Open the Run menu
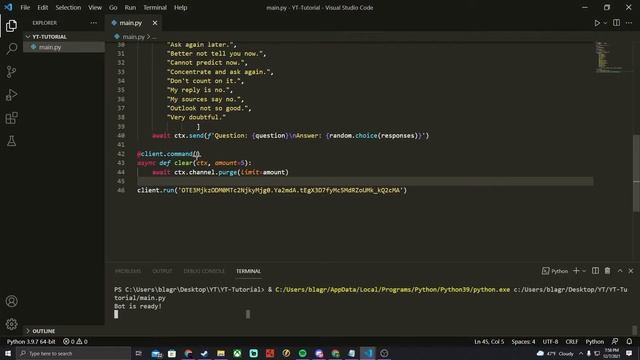Screen dimensions: 640x360 pyautogui.click(x=130, y=7)
